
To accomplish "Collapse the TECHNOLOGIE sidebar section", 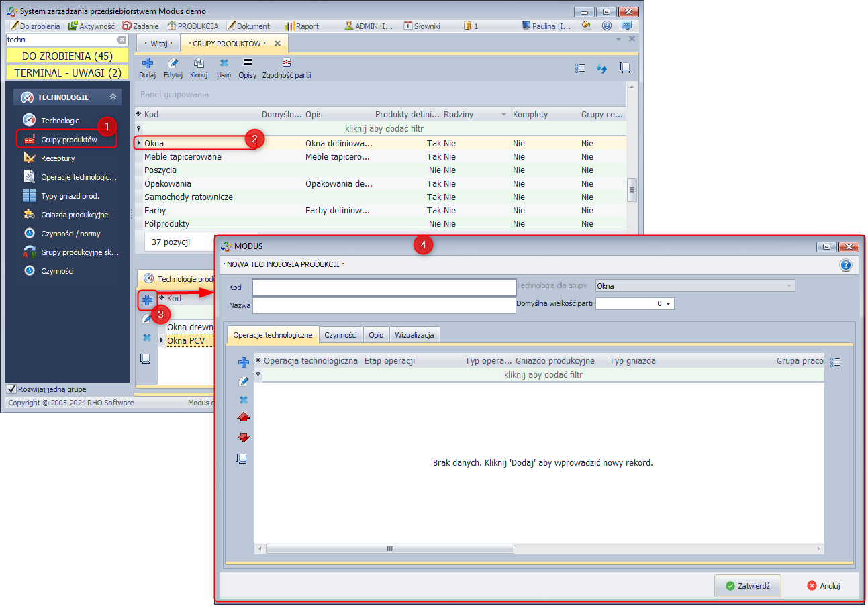I will coord(113,97).
